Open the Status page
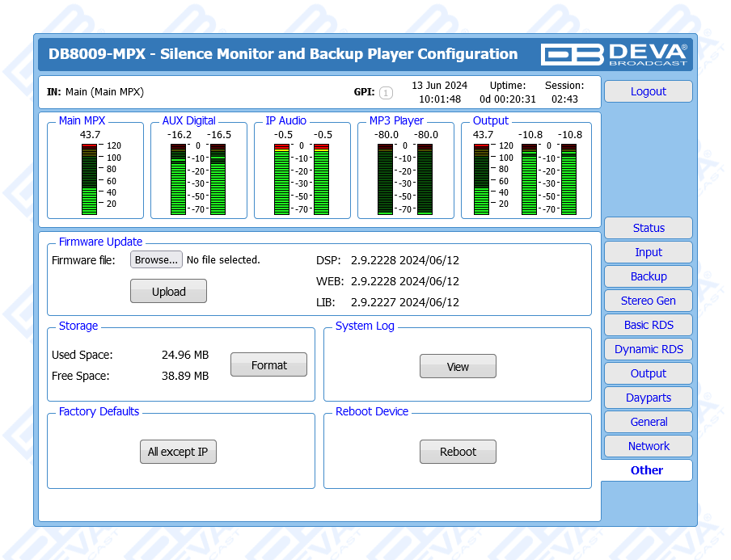The width and height of the screenshot is (731, 560). click(648, 228)
